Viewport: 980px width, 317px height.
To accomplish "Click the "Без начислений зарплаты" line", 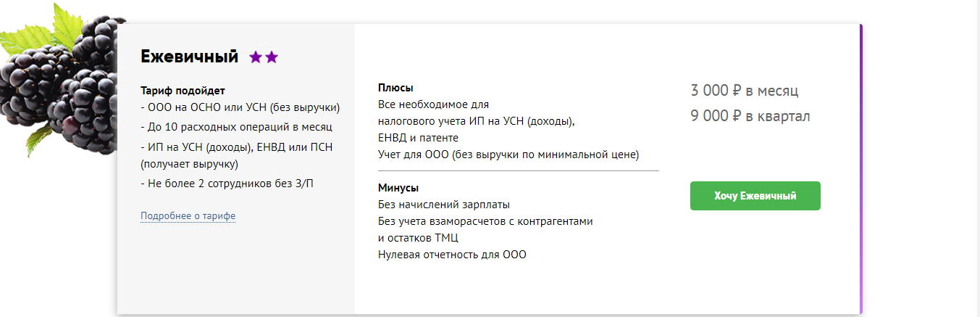I will pyautogui.click(x=442, y=205).
